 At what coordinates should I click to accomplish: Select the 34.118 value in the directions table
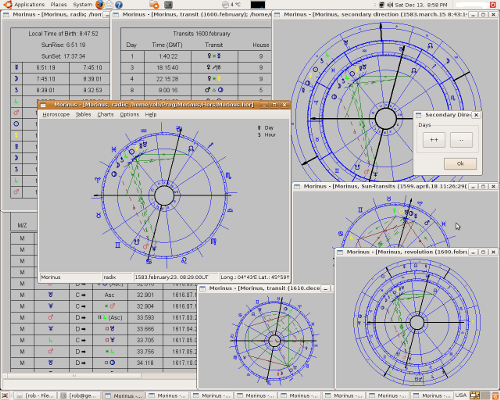[x=145, y=363]
